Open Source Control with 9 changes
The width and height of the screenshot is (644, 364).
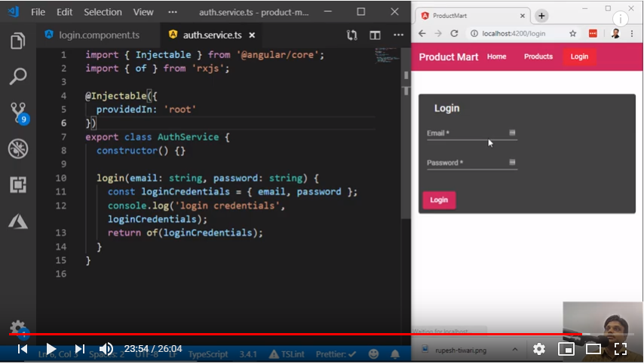point(18,112)
